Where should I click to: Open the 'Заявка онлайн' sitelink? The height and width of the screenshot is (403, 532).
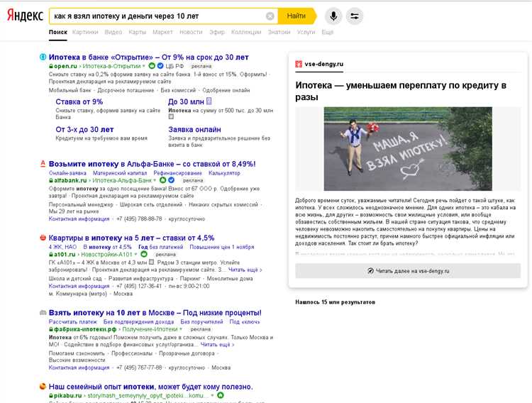[x=194, y=129]
